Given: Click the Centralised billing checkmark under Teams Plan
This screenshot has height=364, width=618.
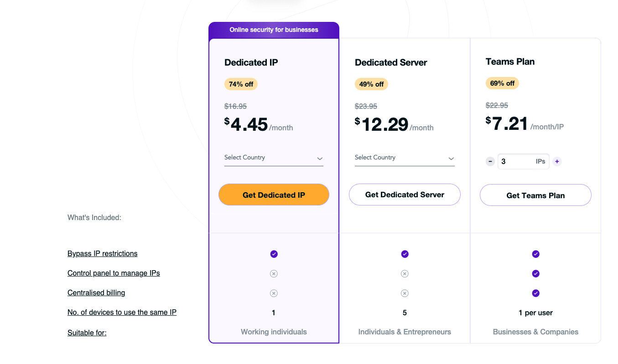Looking at the screenshot, I should tap(535, 293).
